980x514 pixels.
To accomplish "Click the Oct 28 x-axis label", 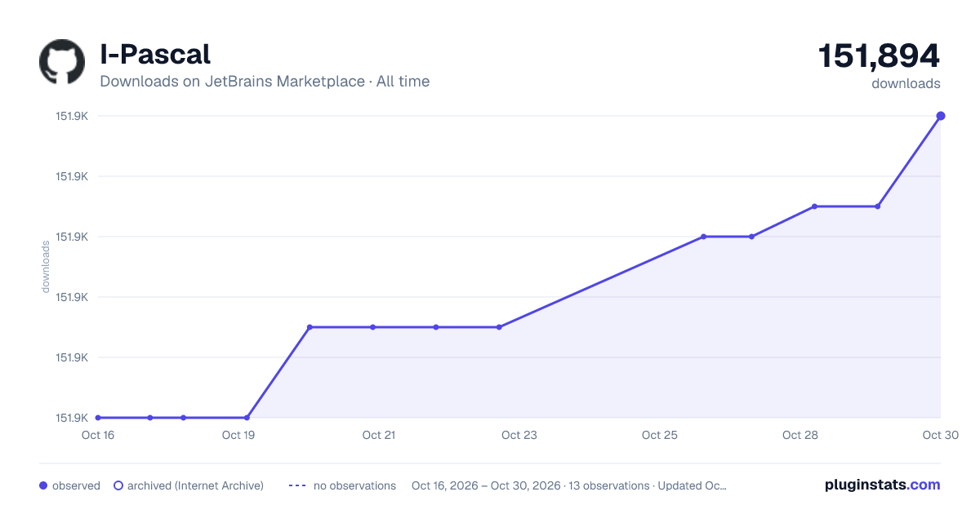I will coord(800,435).
